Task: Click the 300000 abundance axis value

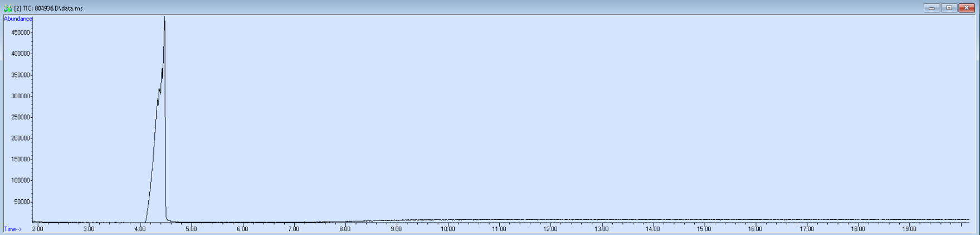Action: pos(20,96)
